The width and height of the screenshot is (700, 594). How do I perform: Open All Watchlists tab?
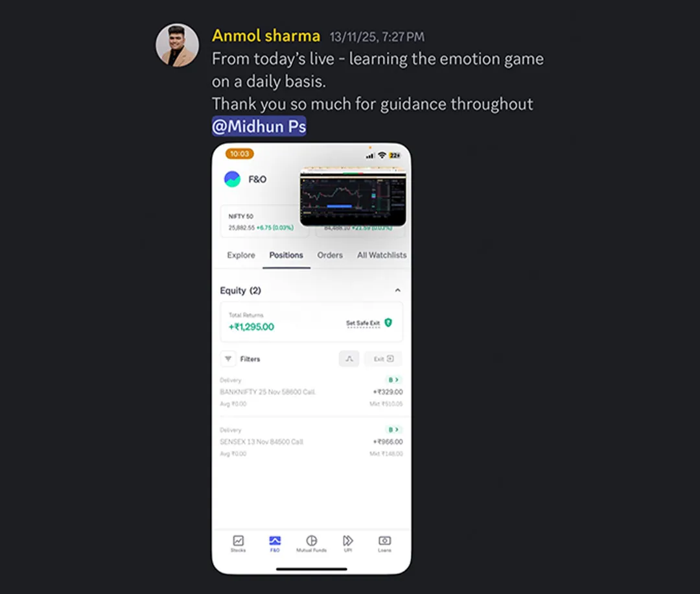382,255
